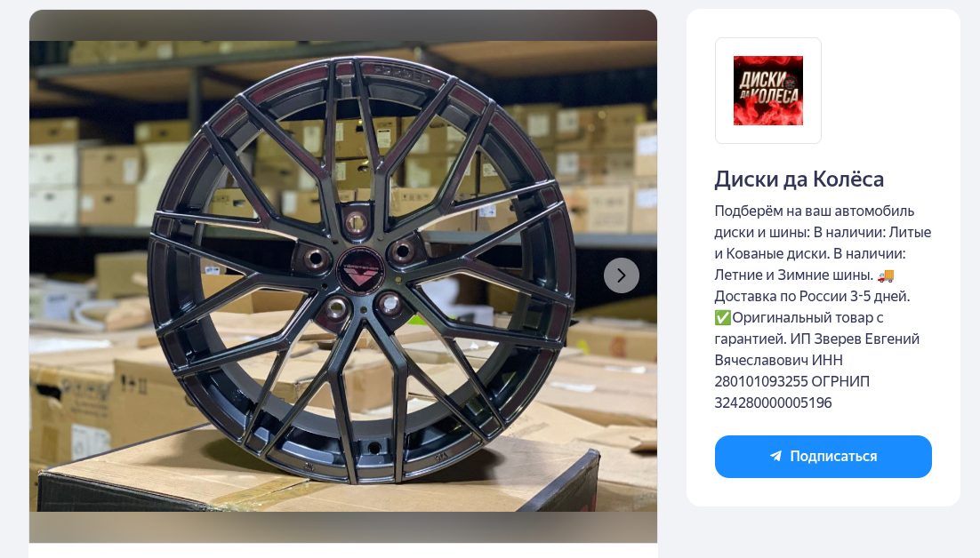Subscribe via the Подписаться button
The width and height of the screenshot is (980, 558).
click(x=823, y=456)
